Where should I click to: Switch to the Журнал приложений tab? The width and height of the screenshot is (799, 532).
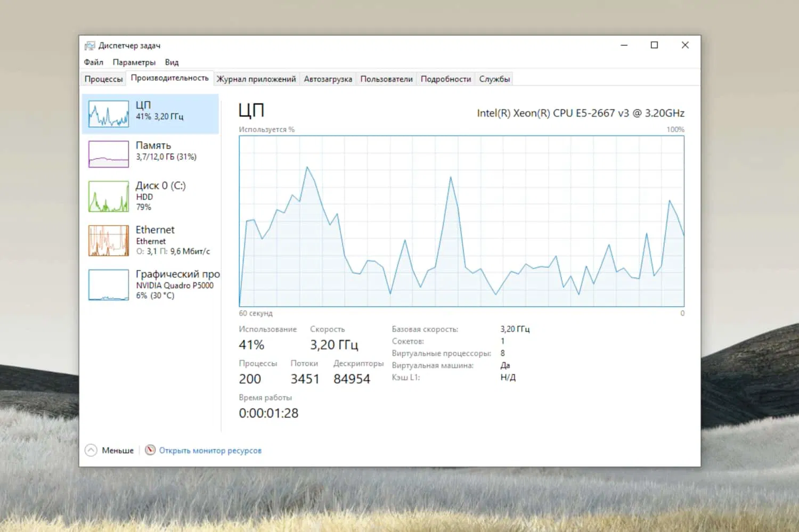click(x=256, y=79)
